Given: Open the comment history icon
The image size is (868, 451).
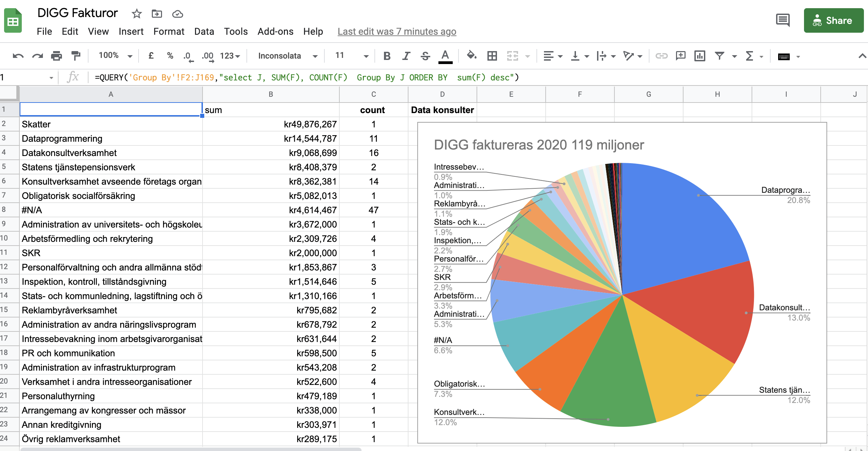Looking at the screenshot, I should pyautogui.click(x=783, y=20).
